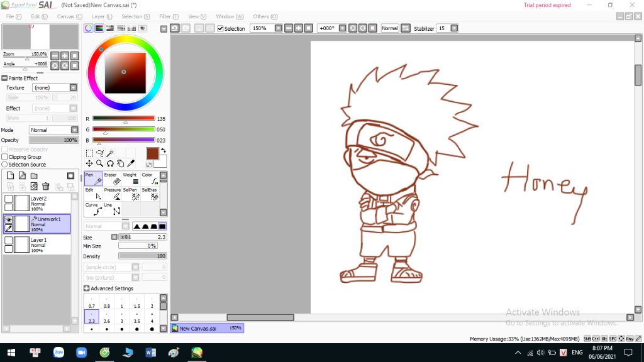Screen dimensions: 644x362
Task: Collapse the Paints Effect section
Action: [4, 78]
